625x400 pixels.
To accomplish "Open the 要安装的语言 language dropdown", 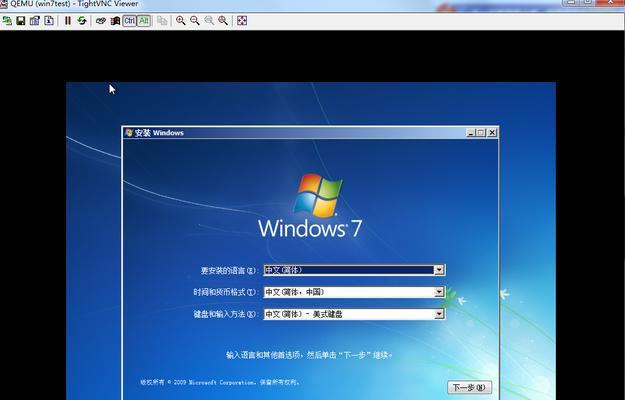I will [439, 270].
